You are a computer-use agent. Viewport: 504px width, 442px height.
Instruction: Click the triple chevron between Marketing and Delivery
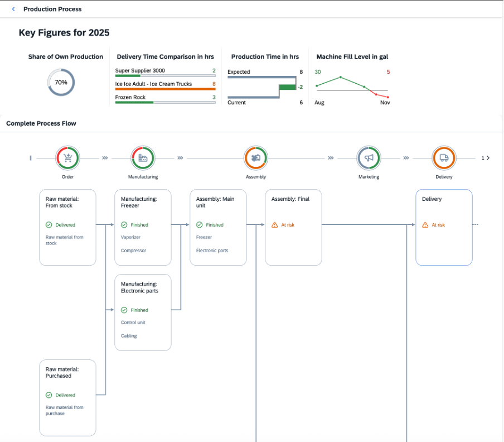click(x=406, y=158)
